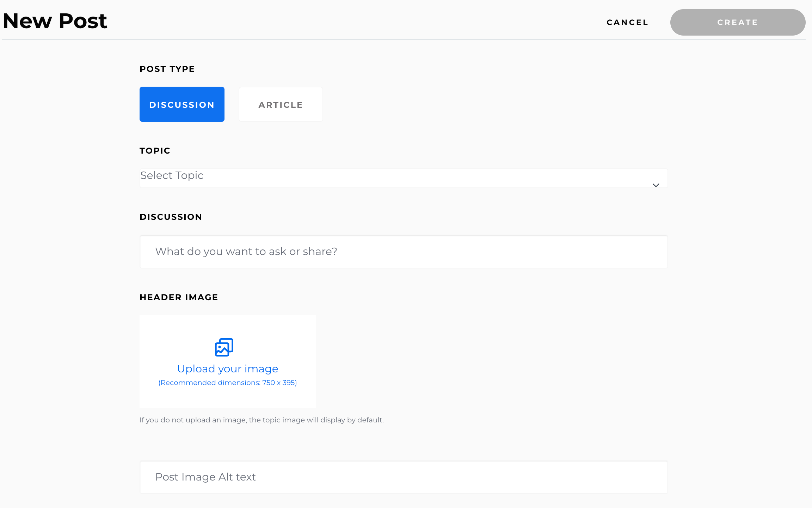Image resolution: width=812 pixels, height=508 pixels.
Task: Click the Topic section label
Action: [x=155, y=151]
